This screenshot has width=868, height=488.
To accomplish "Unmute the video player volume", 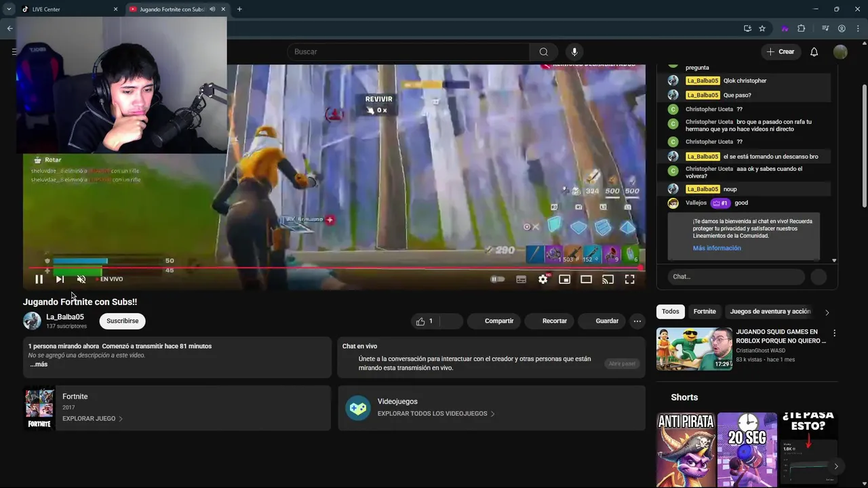I will click(x=81, y=279).
